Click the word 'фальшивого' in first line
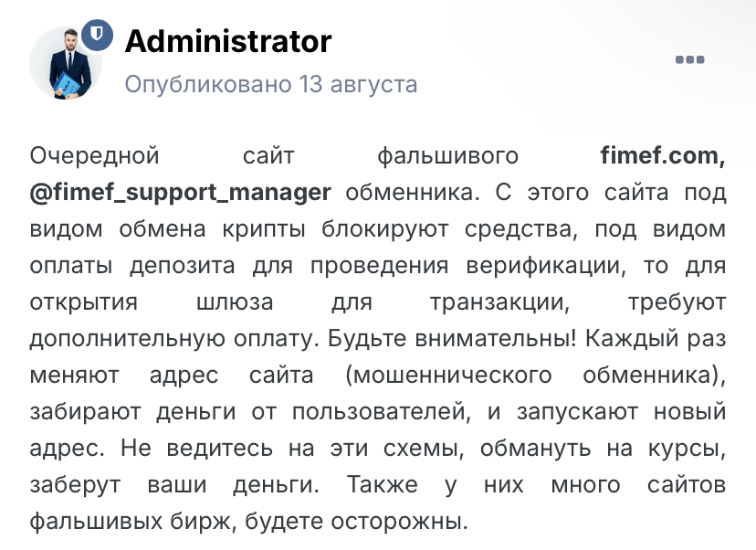Viewport: 756px width, 550px height. point(448,157)
